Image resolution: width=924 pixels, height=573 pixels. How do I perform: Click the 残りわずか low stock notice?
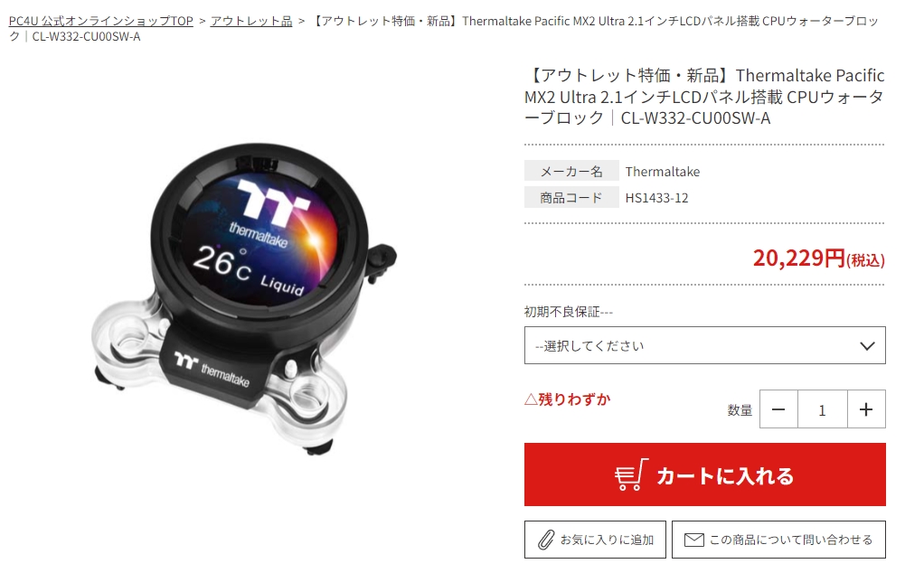coord(567,399)
